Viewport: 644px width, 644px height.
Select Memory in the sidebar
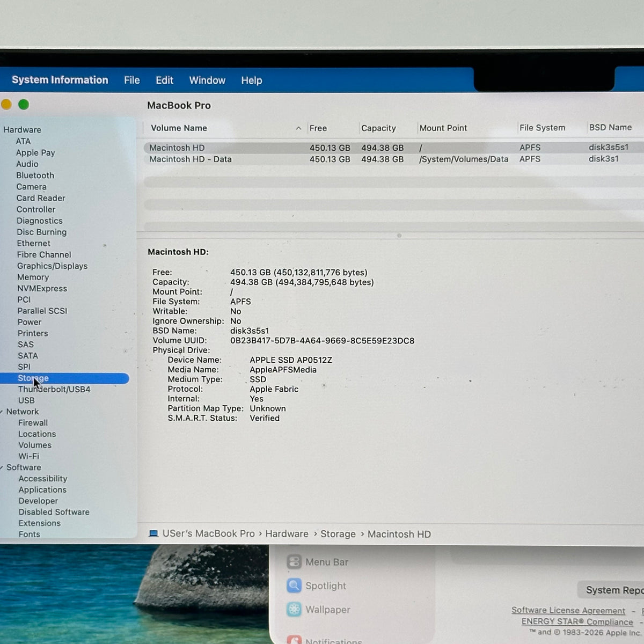click(x=33, y=277)
